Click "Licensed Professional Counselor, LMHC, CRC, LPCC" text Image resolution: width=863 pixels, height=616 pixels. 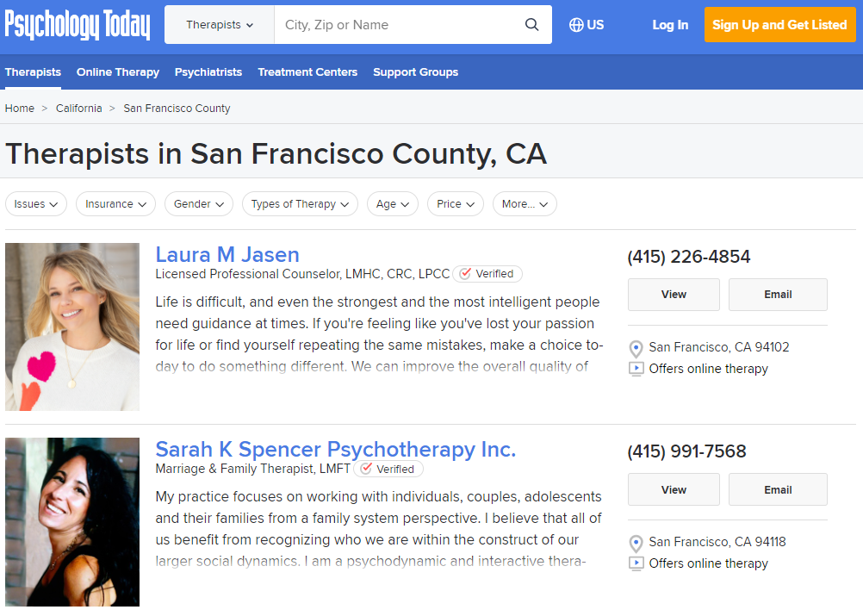(302, 274)
